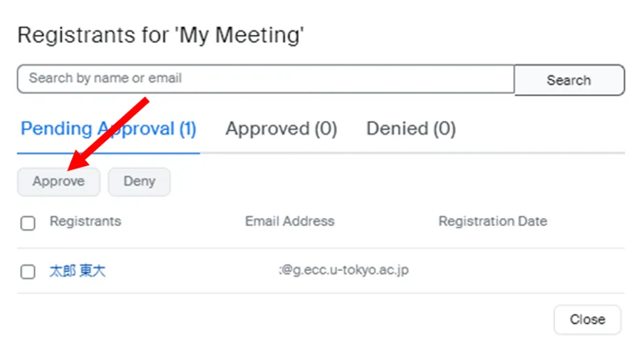The height and width of the screenshot is (358, 644).
Task: Open the registrant link 太郎 東大
Action: click(77, 271)
